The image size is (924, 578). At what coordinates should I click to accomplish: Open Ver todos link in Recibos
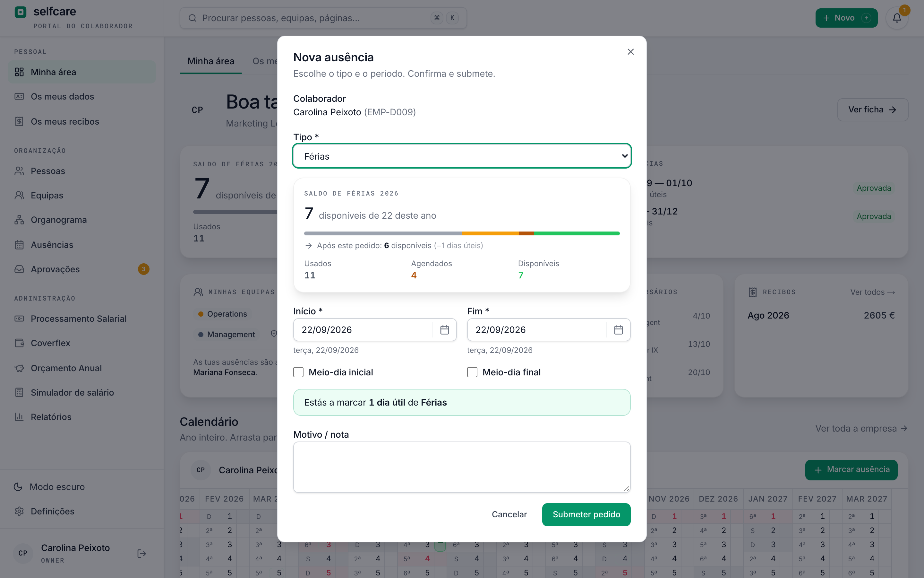point(872,292)
